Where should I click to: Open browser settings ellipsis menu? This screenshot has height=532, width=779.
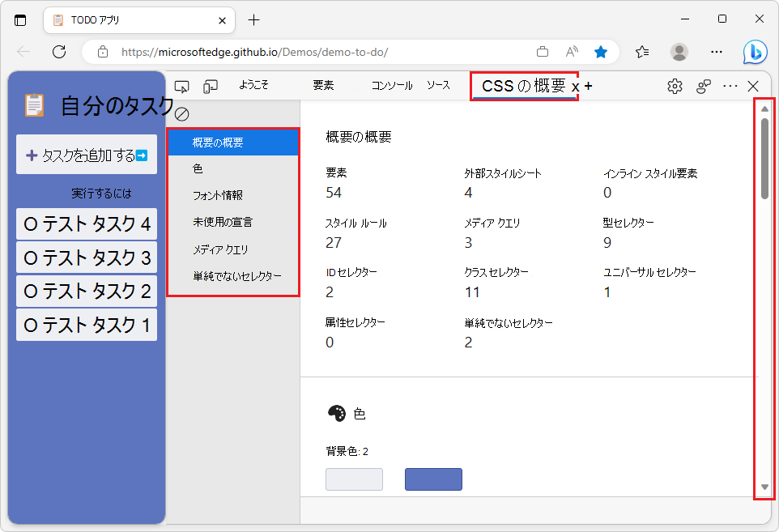click(x=717, y=51)
